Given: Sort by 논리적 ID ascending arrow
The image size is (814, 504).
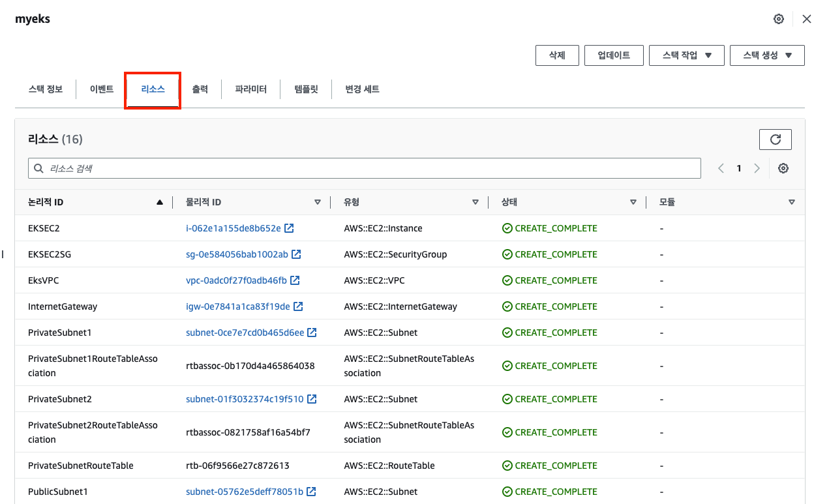Looking at the screenshot, I should (x=160, y=202).
